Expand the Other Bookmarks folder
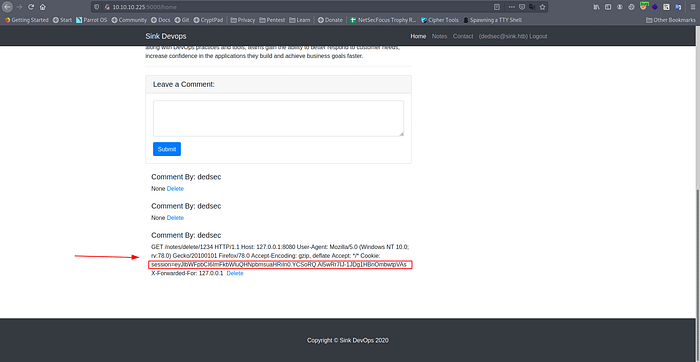The image size is (700, 362). 671,20
